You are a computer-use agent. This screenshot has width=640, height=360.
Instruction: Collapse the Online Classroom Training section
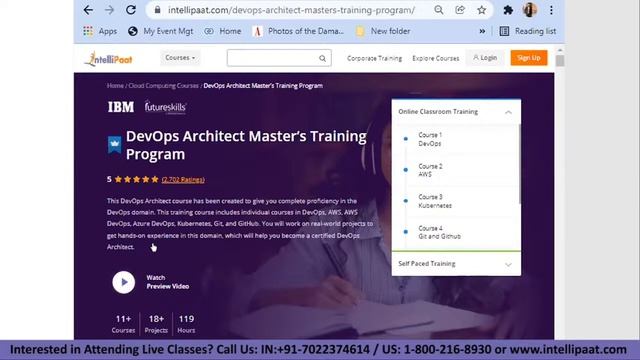pos(508,112)
